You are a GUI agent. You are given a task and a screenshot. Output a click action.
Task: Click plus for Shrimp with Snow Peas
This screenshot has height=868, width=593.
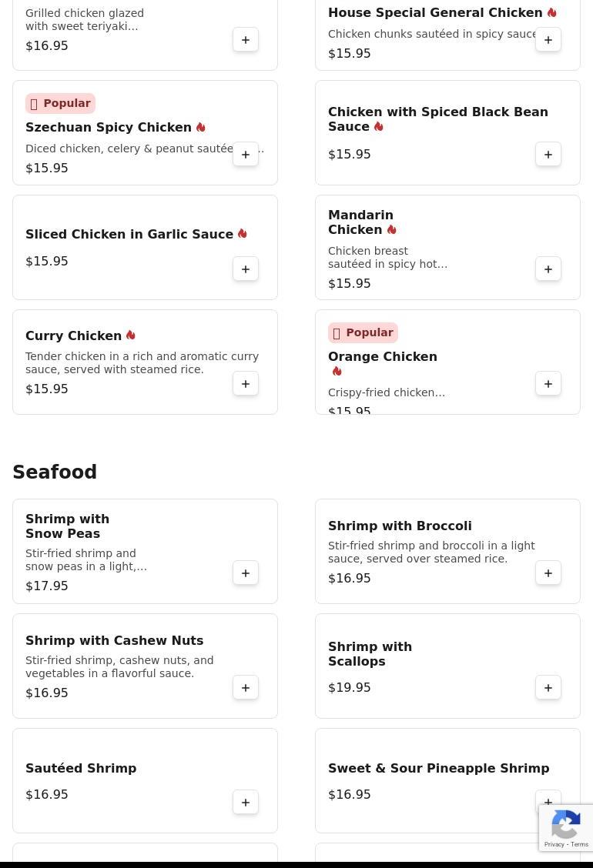click(x=246, y=573)
